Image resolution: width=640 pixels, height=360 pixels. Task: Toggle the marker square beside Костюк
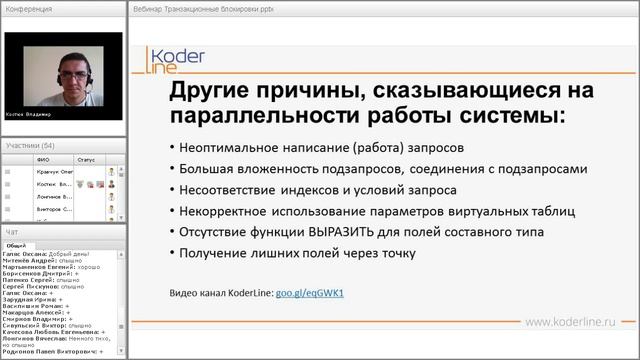tap(7, 184)
